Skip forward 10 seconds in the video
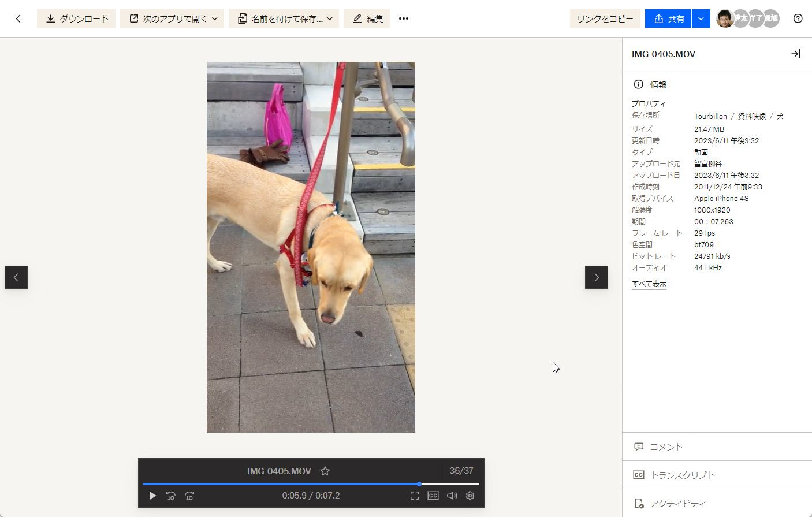Image resolution: width=812 pixels, height=517 pixels. coord(189,496)
